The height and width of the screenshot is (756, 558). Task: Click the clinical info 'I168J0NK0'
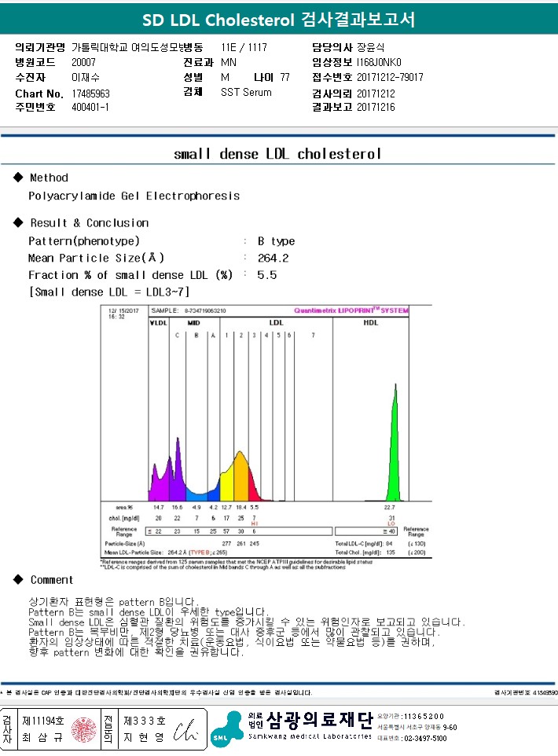[379, 62]
